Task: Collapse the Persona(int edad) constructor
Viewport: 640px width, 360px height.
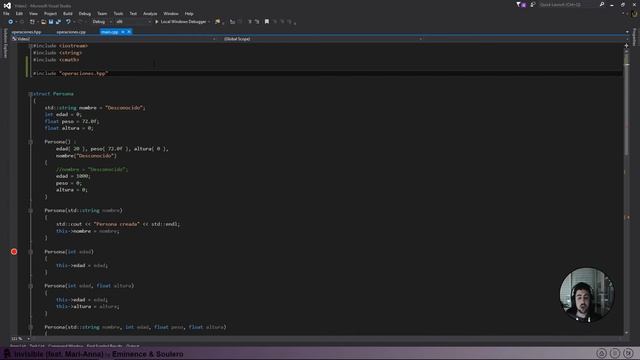Action: pyautogui.click(x=31, y=252)
